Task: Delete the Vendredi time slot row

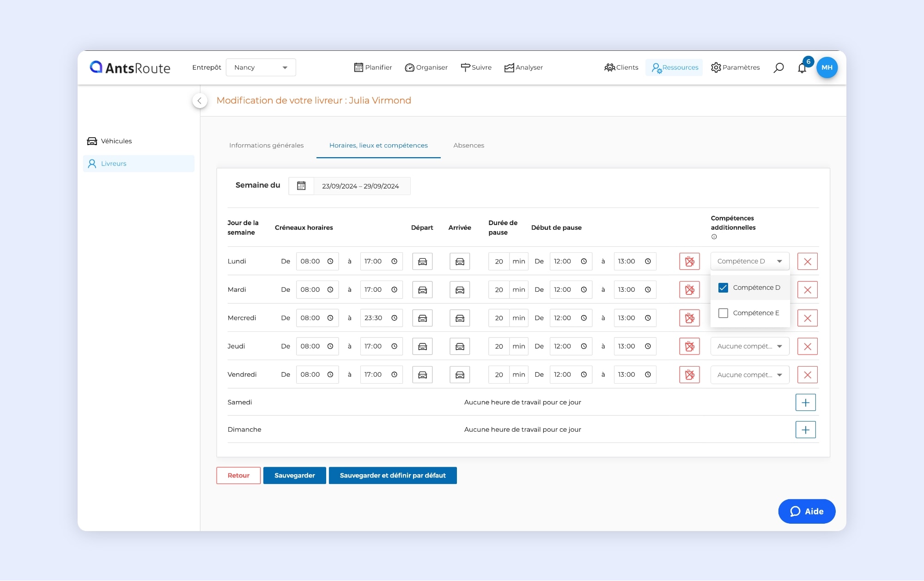Action: click(x=807, y=375)
